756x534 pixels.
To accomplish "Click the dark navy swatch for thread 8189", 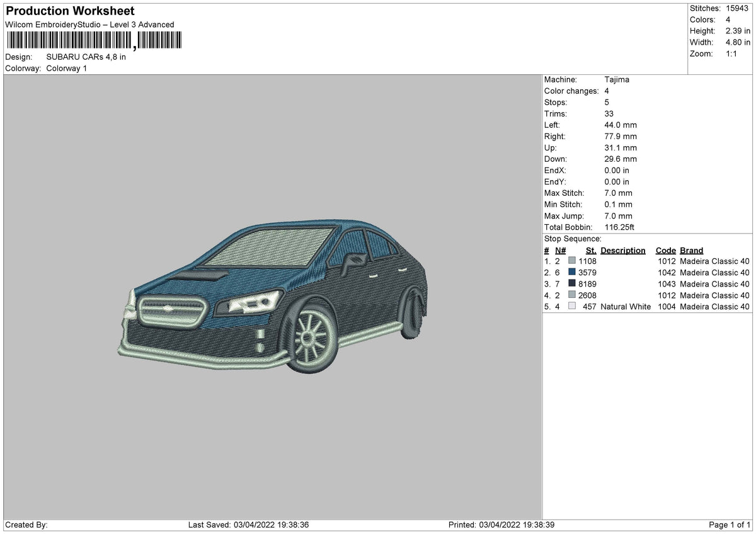I will pyautogui.click(x=572, y=284).
